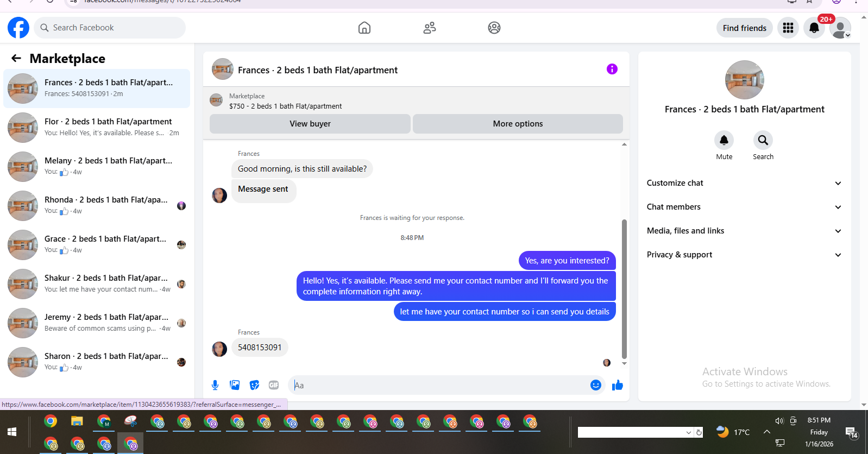Open the Rhonda conversation in the list
The image size is (868, 454).
[x=97, y=206]
